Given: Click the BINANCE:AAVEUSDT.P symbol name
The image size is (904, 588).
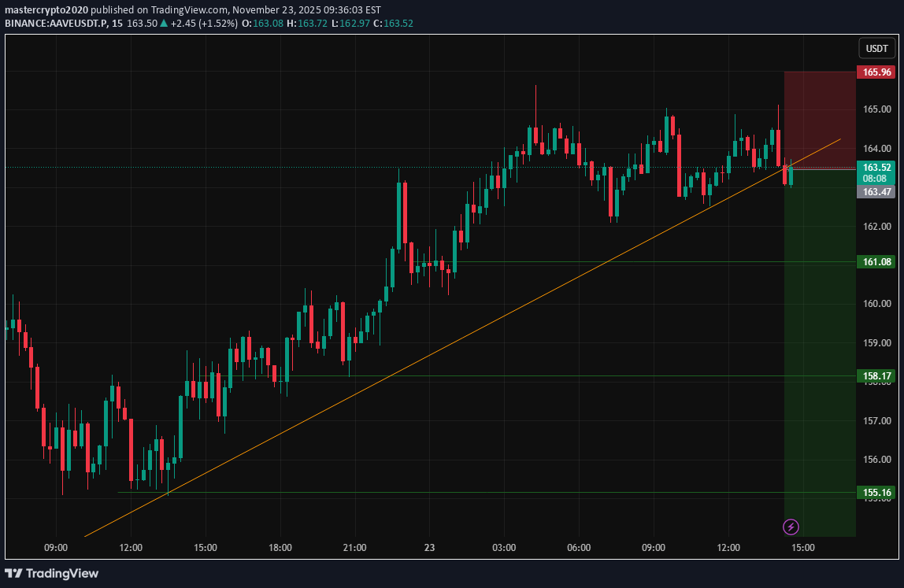Looking at the screenshot, I should click(56, 24).
